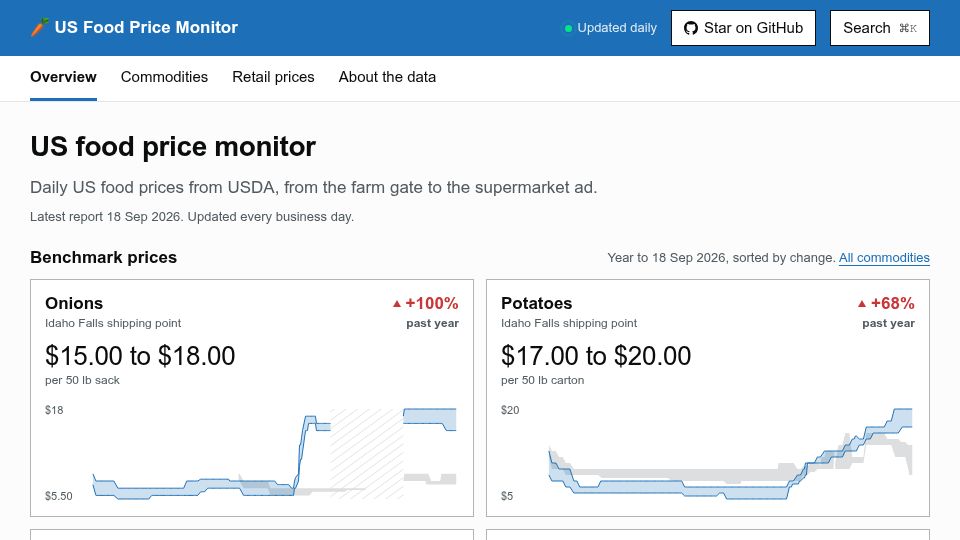The height and width of the screenshot is (540, 960).
Task: Click the red up triangle beside +100%
Action: tap(397, 304)
